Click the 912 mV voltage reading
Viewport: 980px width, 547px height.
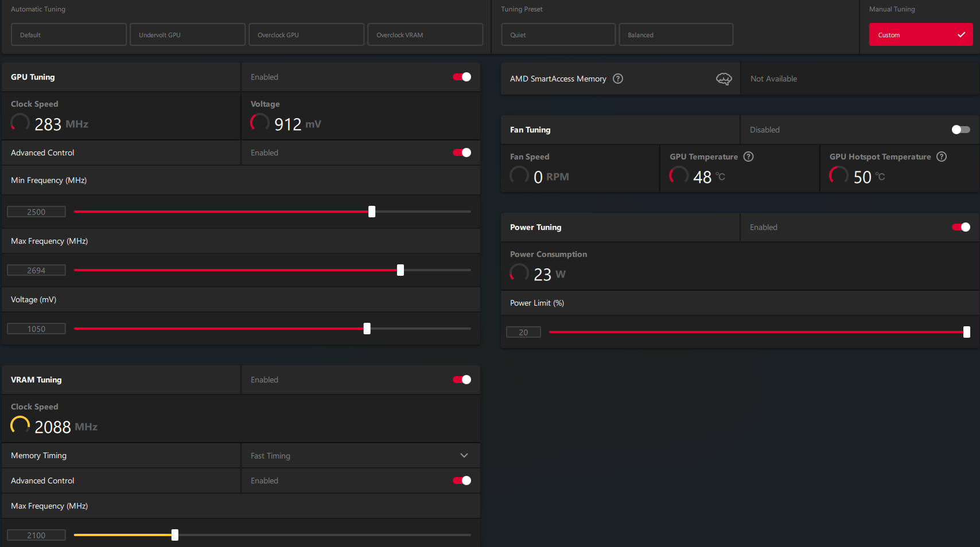click(x=298, y=124)
